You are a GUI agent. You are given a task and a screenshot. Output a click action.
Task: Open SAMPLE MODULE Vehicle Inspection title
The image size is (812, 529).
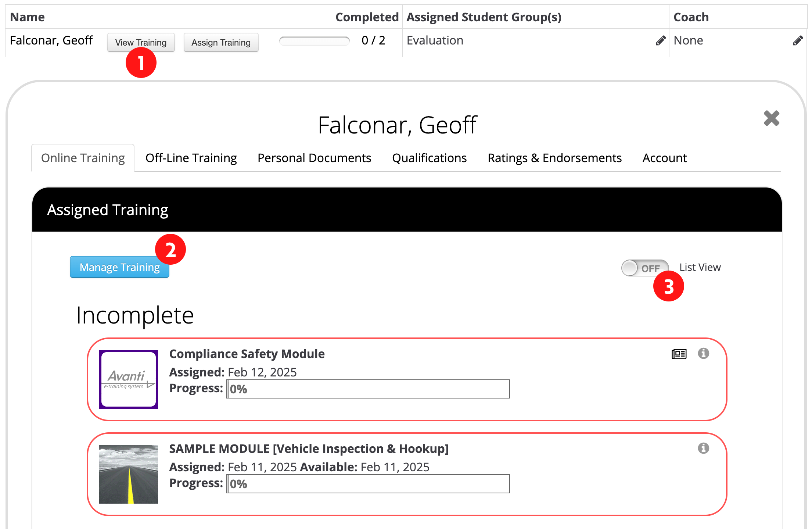309,449
